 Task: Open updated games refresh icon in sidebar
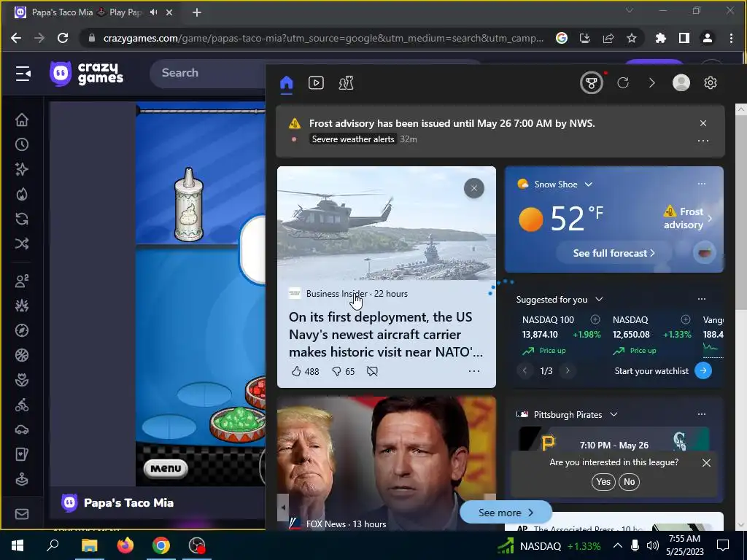[21, 219]
